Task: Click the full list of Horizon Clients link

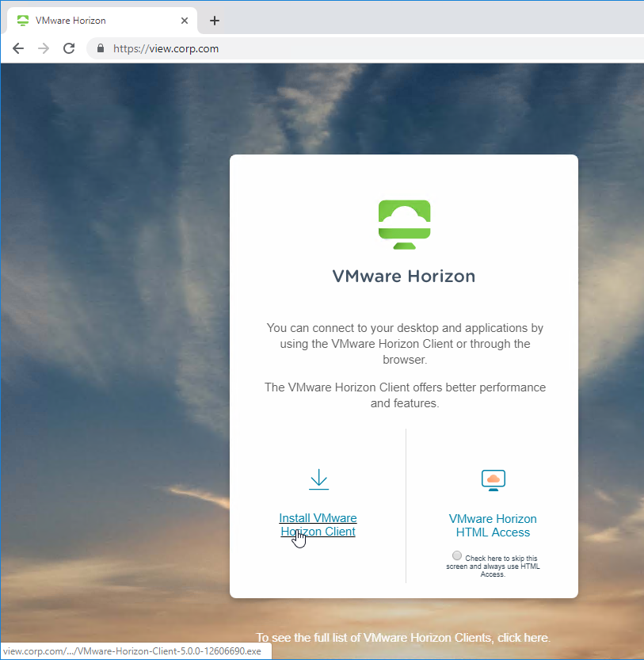Action: tap(403, 638)
